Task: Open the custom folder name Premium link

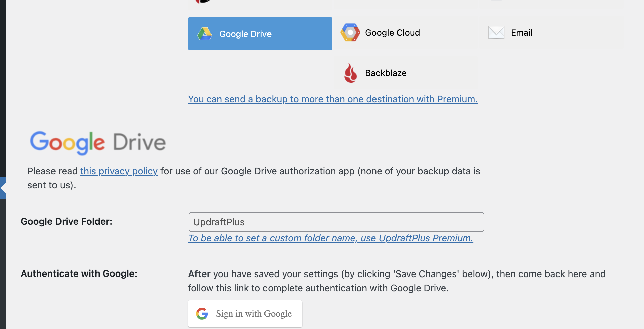Action: click(331, 238)
